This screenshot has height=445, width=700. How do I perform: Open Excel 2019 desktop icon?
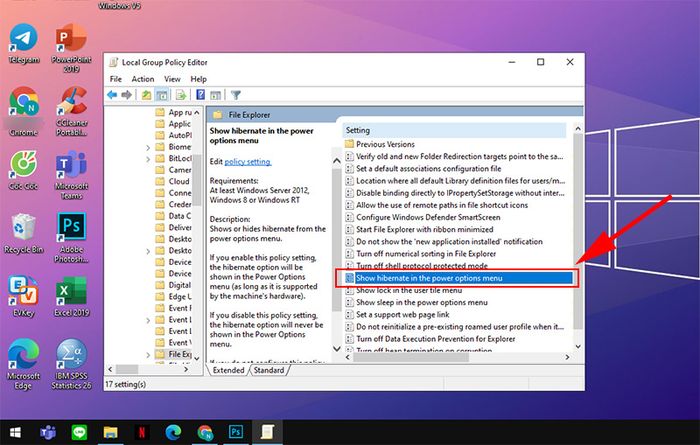71,297
